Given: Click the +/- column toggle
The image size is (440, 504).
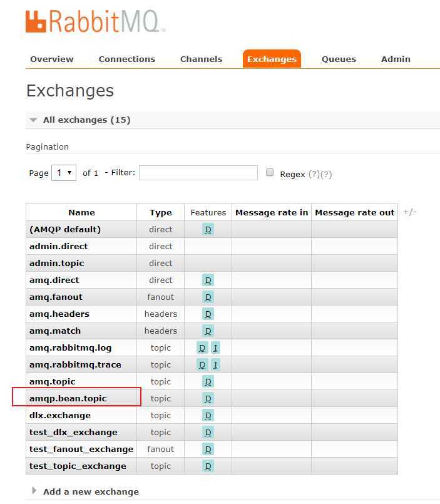Looking at the screenshot, I should tap(409, 212).
